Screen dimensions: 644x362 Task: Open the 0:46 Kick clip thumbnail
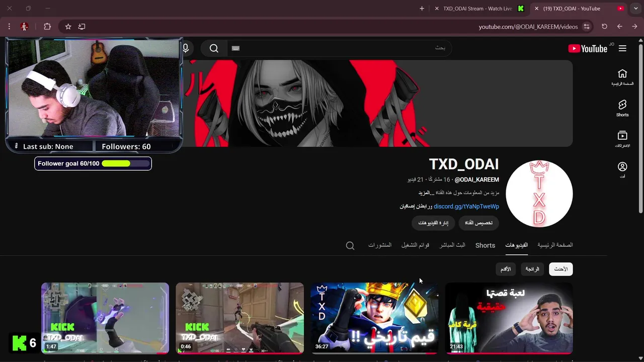[x=239, y=318]
